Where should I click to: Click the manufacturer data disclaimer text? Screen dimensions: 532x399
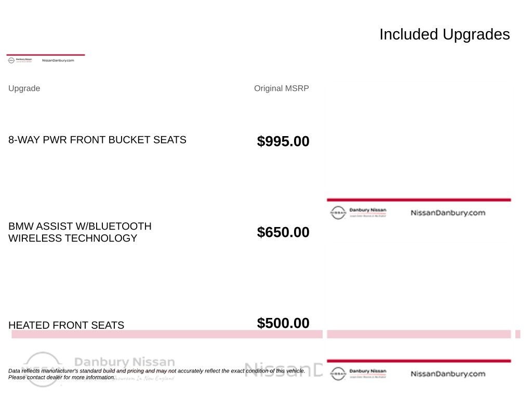156,374
